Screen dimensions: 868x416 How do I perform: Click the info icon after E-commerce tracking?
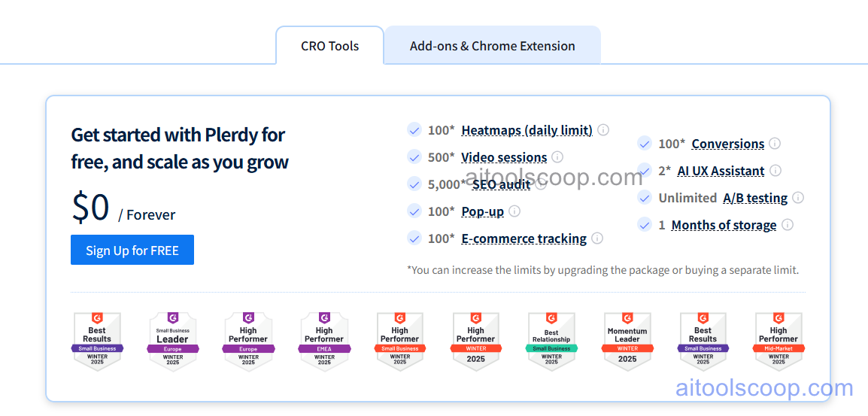coord(596,238)
